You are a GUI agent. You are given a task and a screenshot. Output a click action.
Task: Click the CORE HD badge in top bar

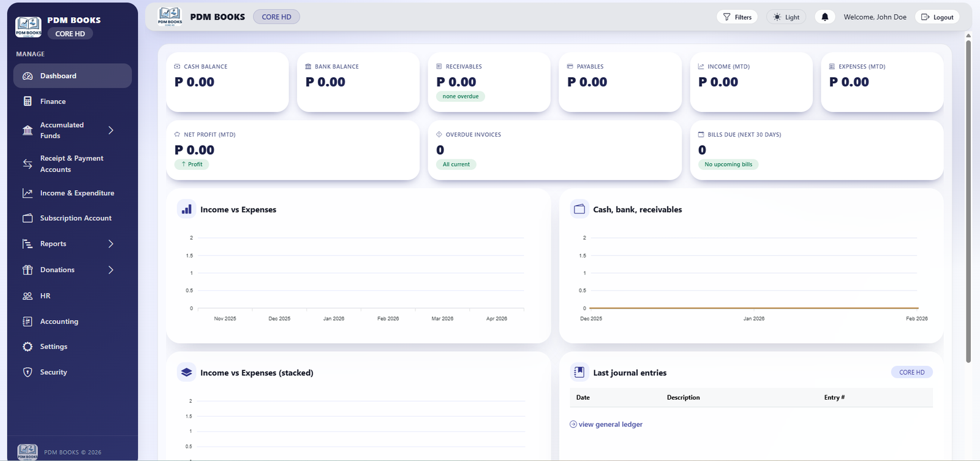click(x=276, y=17)
